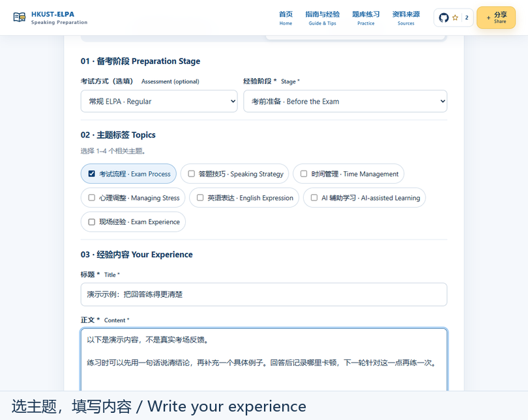Open the Practice nav item

tap(366, 18)
